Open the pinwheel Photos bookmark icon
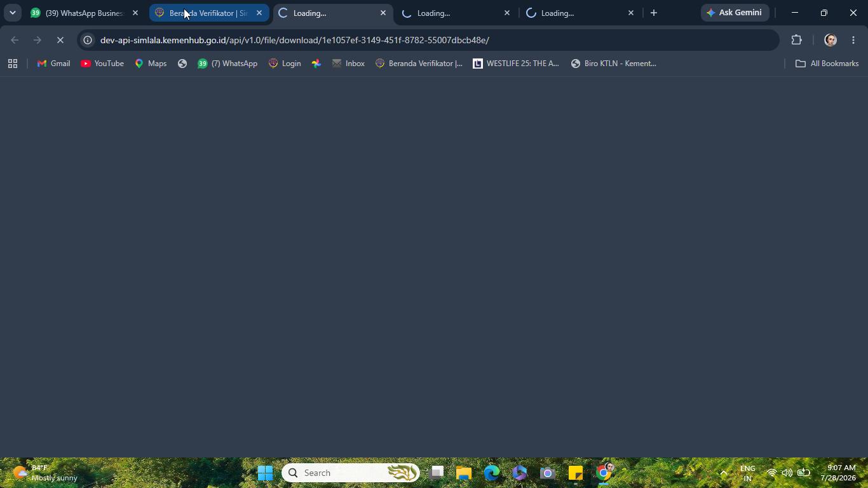Viewport: 868px width, 488px height. (316, 64)
